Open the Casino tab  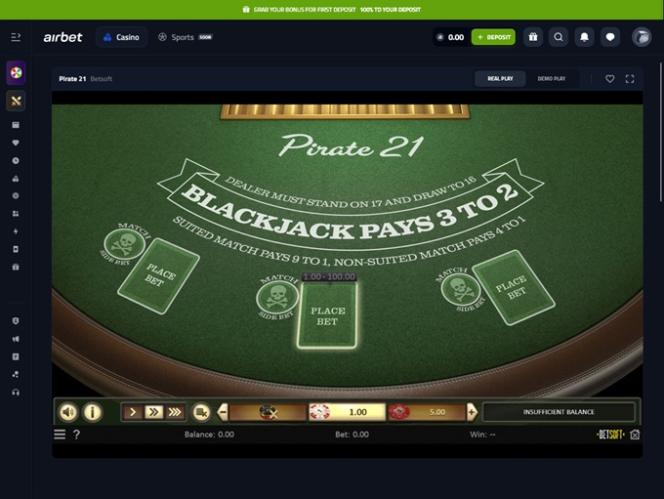[x=122, y=37]
